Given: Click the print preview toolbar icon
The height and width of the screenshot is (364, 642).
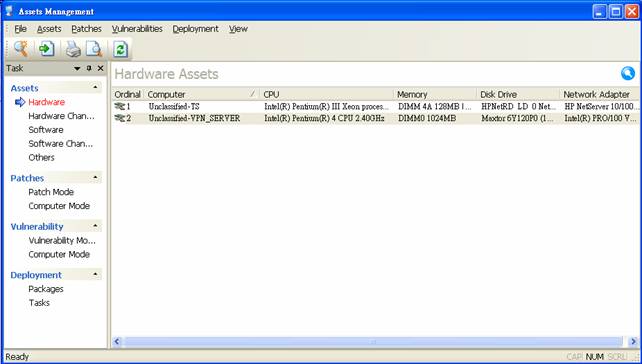Looking at the screenshot, I should pos(95,49).
